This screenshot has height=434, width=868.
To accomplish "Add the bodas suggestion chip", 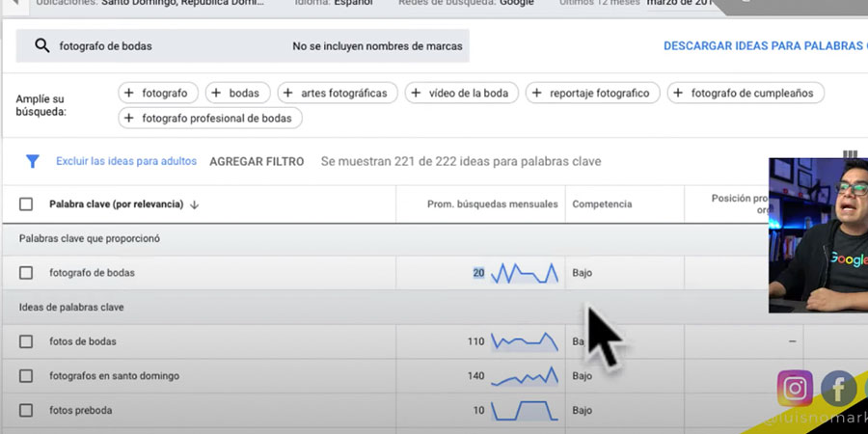I will click(x=238, y=93).
